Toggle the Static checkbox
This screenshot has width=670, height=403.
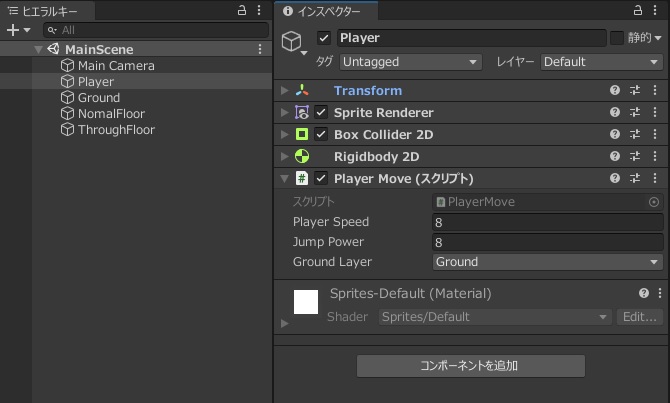(x=617, y=38)
